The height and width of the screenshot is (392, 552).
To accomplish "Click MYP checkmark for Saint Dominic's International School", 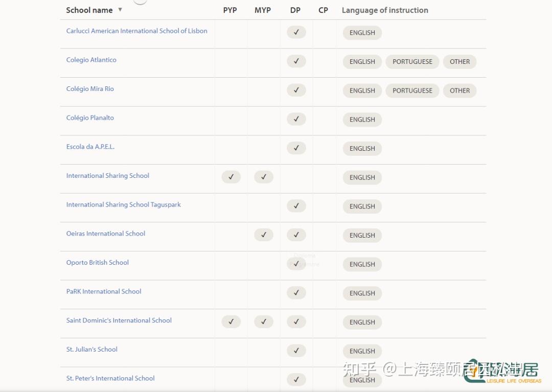I will (263, 321).
